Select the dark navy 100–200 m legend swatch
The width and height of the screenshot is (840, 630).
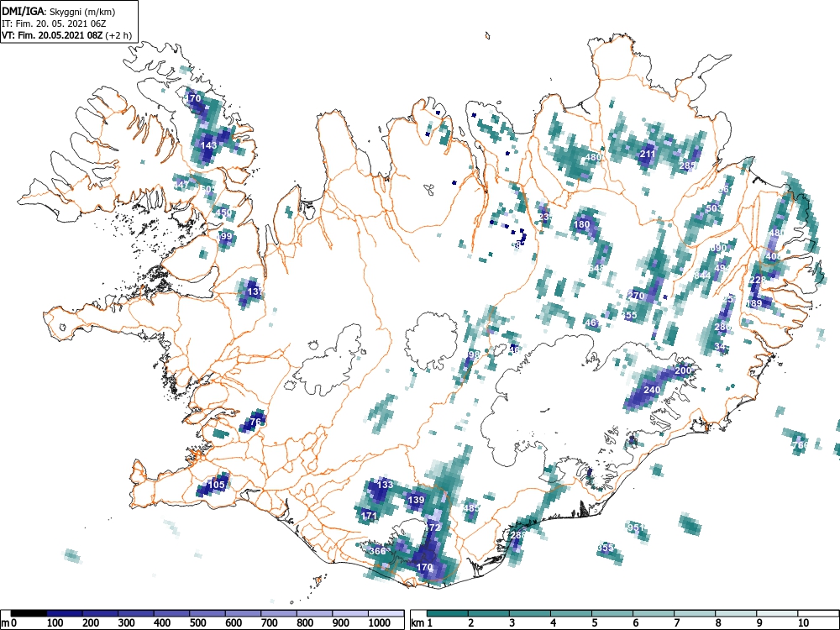tap(65, 613)
